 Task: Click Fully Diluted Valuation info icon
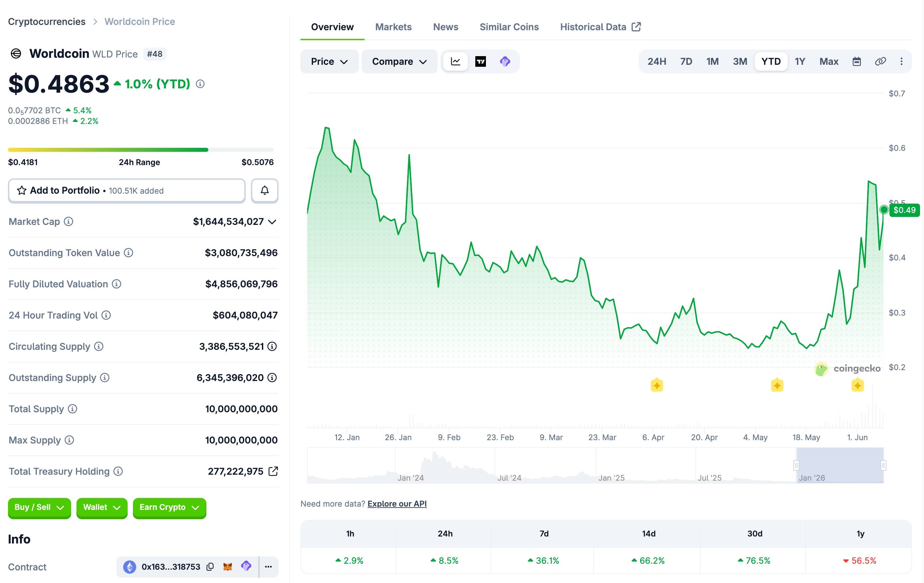[117, 284]
